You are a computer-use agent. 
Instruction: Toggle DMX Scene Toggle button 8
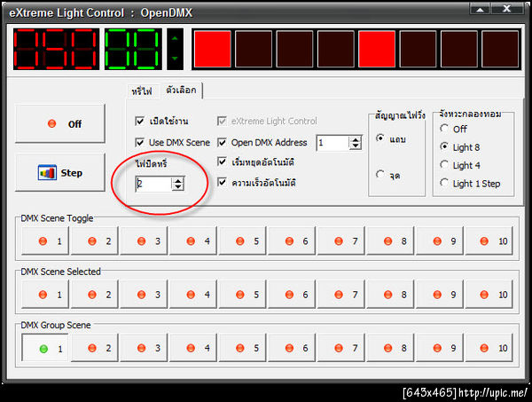pos(390,241)
